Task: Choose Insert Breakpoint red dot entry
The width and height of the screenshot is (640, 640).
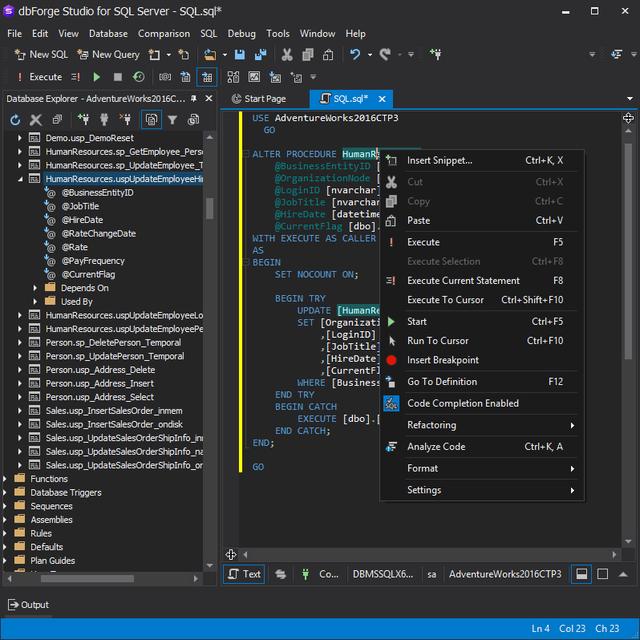Action: [x=482, y=360]
